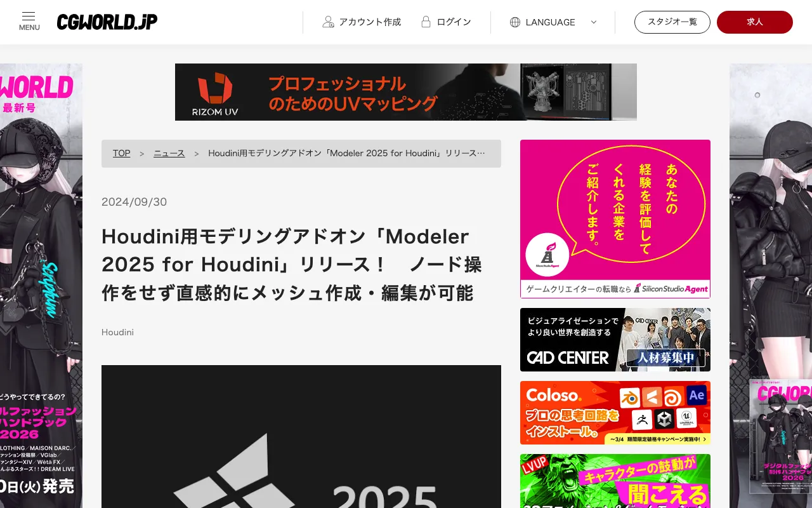This screenshot has height=508, width=812.
Task: Expand the LANGUAGE dropdown chevron
Action: (594, 22)
